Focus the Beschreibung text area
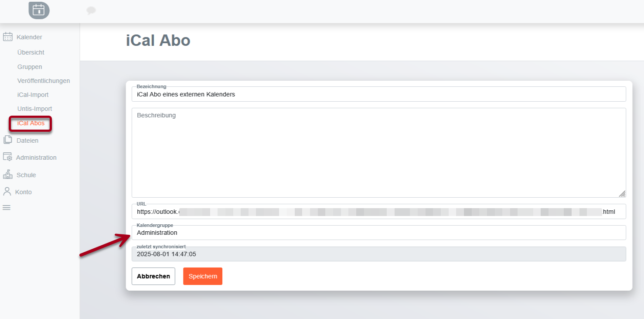 pyautogui.click(x=378, y=153)
